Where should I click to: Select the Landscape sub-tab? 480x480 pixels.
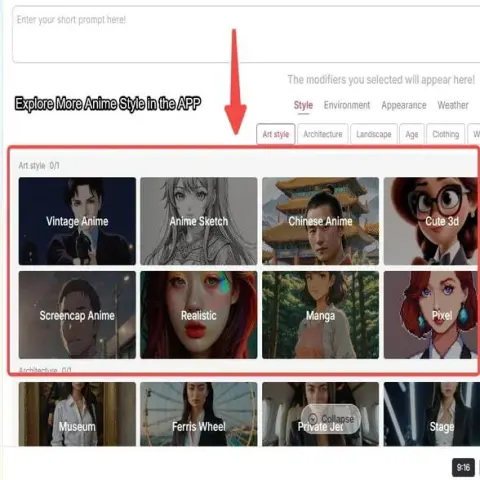[374, 134]
